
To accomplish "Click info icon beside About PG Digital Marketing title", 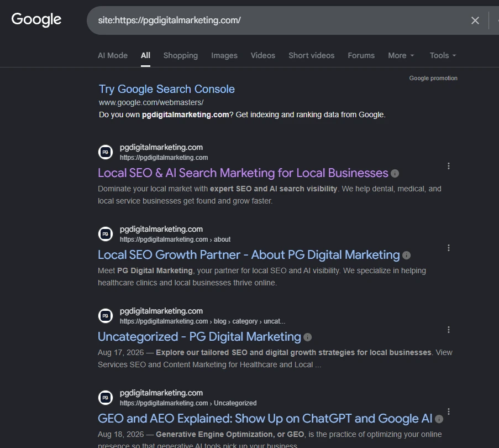I will [406, 256].
